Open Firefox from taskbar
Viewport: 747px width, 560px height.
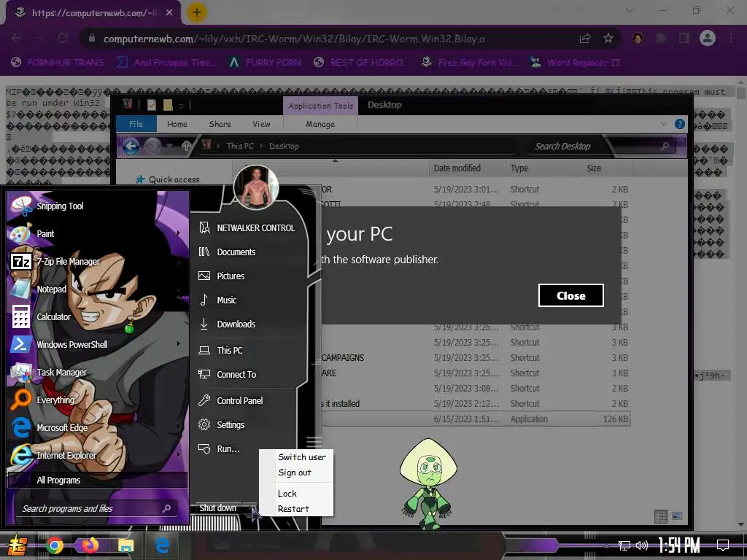pos(89,545)
